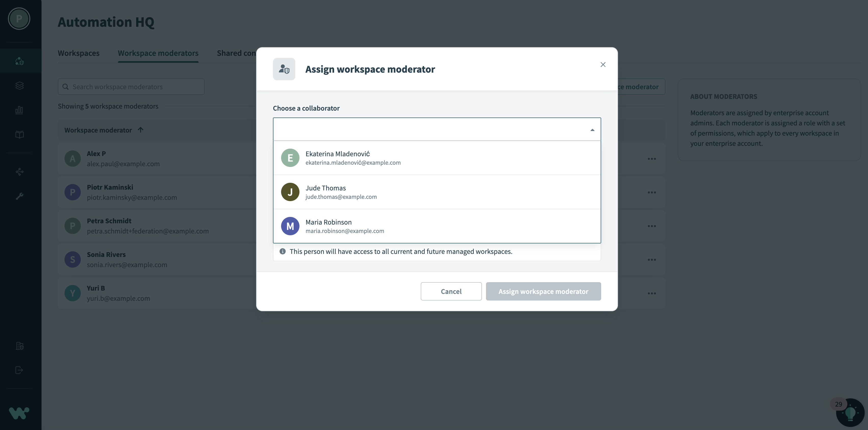Click the P profile avatar at top left
The image size is (868, 430).
point(19,19)
